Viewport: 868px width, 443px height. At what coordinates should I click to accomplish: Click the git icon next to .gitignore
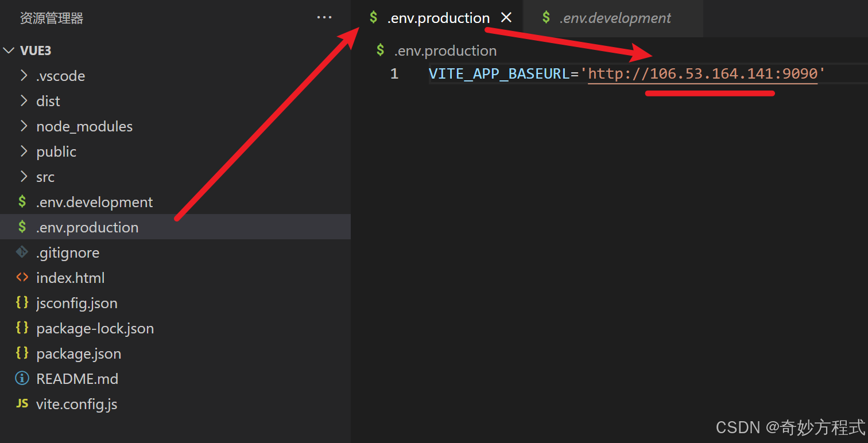[22, 252]
